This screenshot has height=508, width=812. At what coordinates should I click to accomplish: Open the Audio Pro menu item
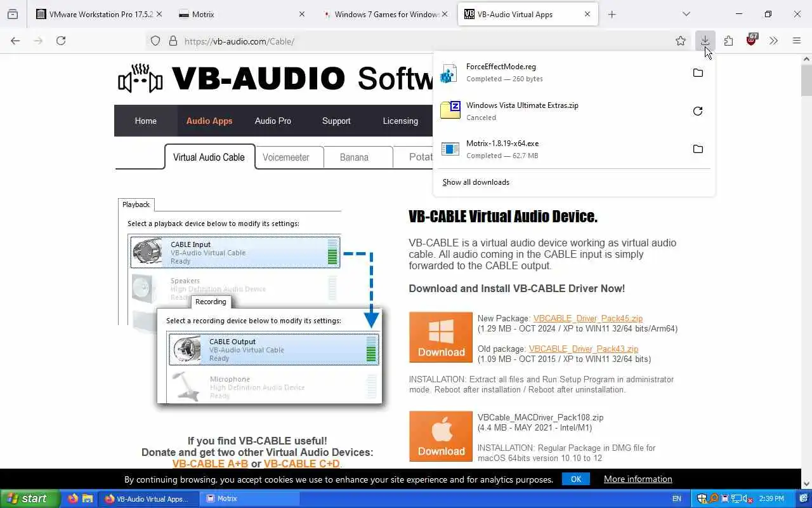click(273, 121)
